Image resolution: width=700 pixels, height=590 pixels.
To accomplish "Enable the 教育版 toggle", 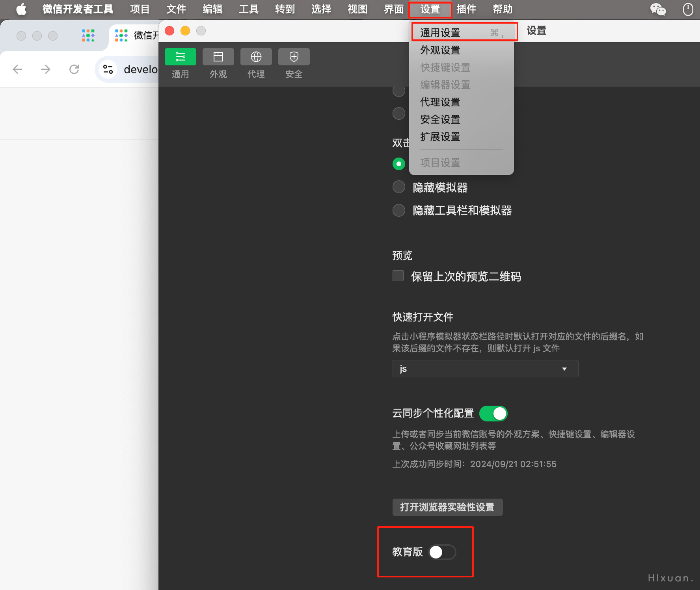I will 442,552.
